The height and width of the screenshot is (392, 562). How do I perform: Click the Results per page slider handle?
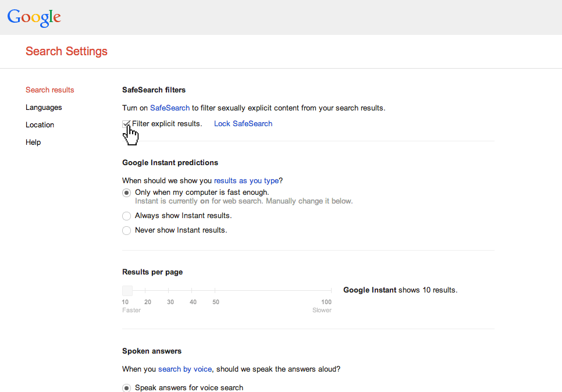point(127,290)
